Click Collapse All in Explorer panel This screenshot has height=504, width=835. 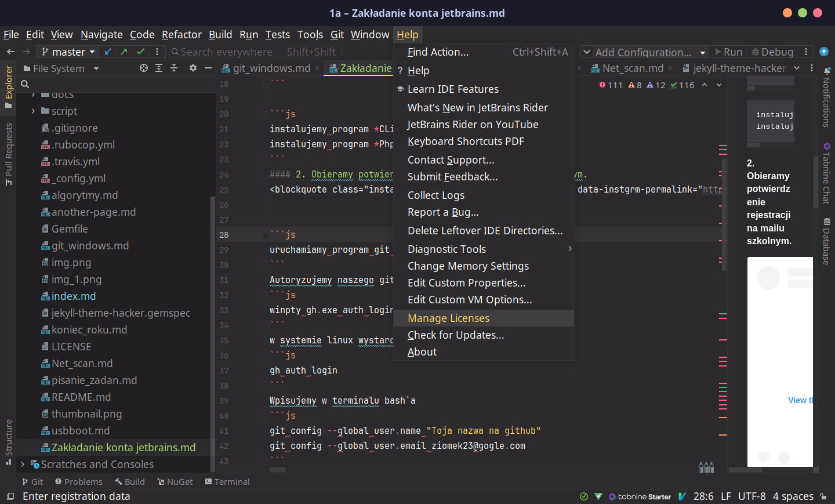pos(174,68)
